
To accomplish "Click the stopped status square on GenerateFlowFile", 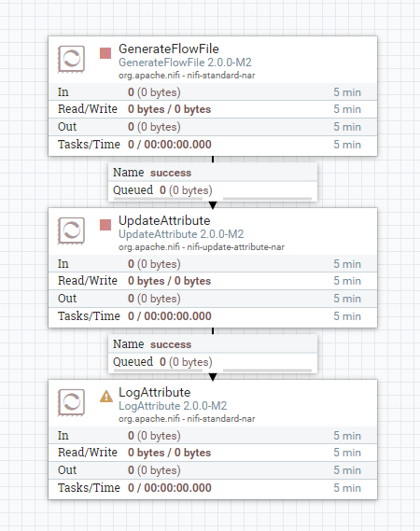I will 105,53.
